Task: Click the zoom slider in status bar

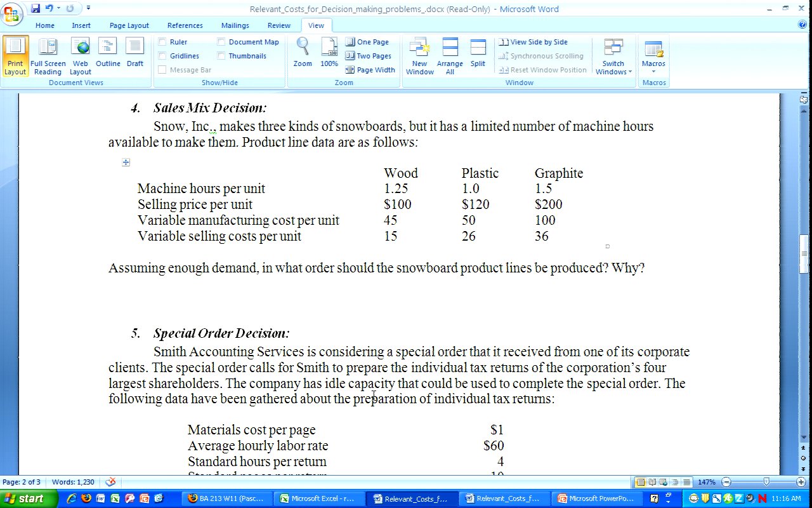Action: pos(766,482)
